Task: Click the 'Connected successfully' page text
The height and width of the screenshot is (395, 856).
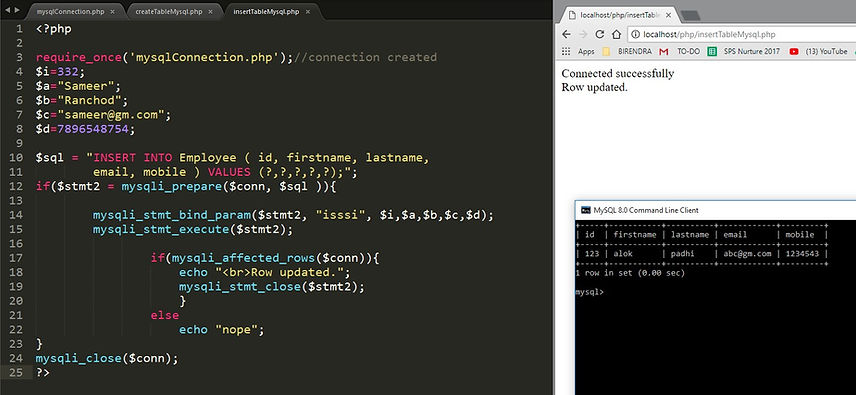Action: tap(617, 74)
